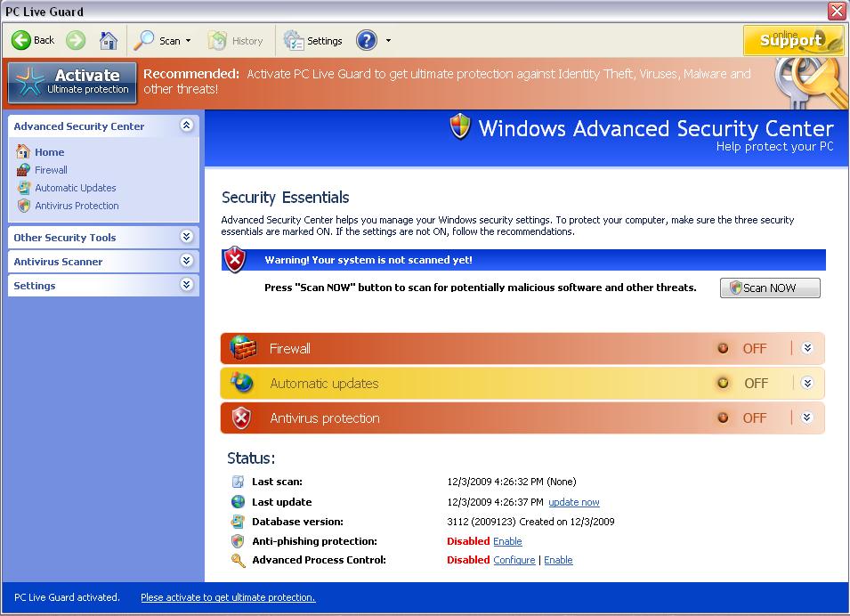Expand the Antivirus Scanner panel
The height and width of the screenshot is (616, 850).
[187, 261]
